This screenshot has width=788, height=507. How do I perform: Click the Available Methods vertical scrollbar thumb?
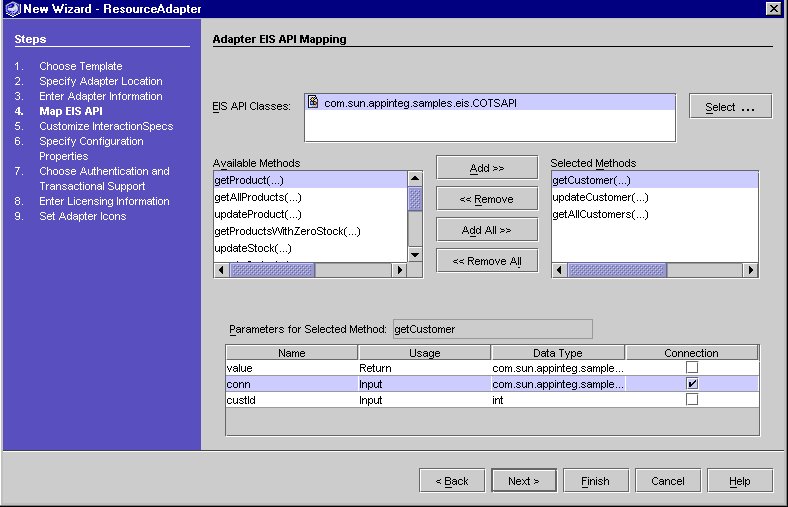(x=415, y=198)
